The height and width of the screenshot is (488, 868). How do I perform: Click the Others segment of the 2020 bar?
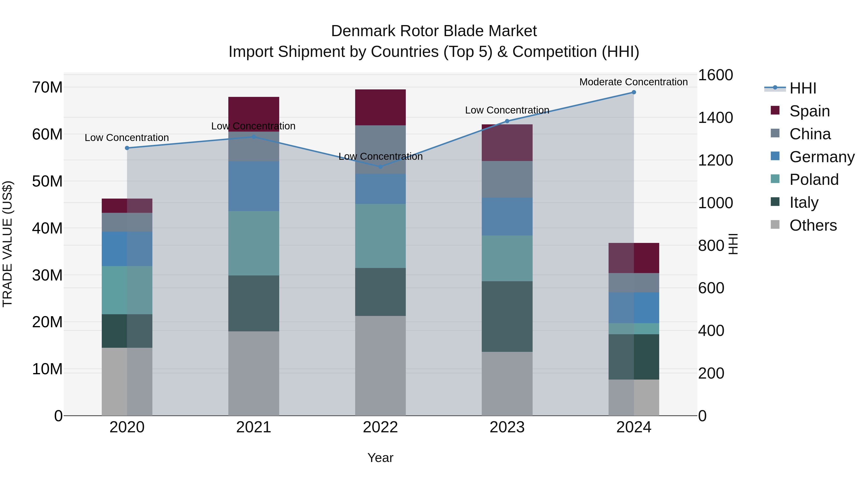pos(127,381)
